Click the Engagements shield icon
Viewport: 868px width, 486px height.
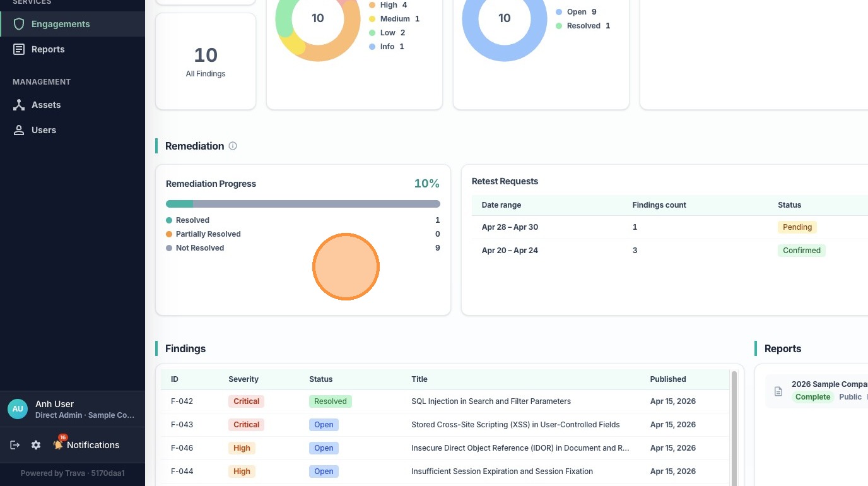(x=19, y=24)
